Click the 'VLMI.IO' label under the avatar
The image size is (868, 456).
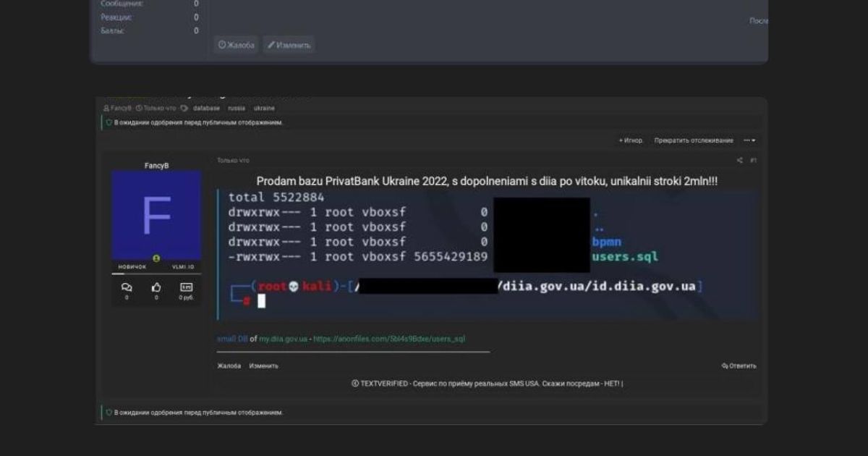[183, 267]
